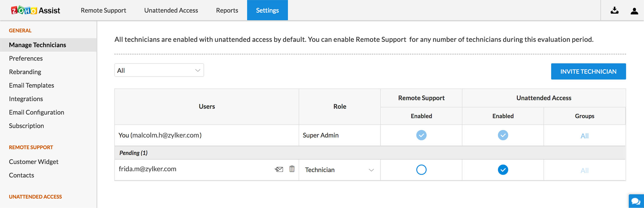644x208 pixels.
Task: Open the All groups link for Super Admin
Action: pyautogui.click(x=584, y=136)
